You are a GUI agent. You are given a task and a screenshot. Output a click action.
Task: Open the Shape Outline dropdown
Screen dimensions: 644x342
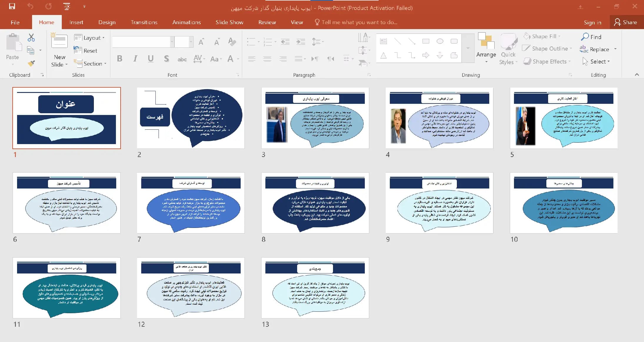(x=547, y=49)
